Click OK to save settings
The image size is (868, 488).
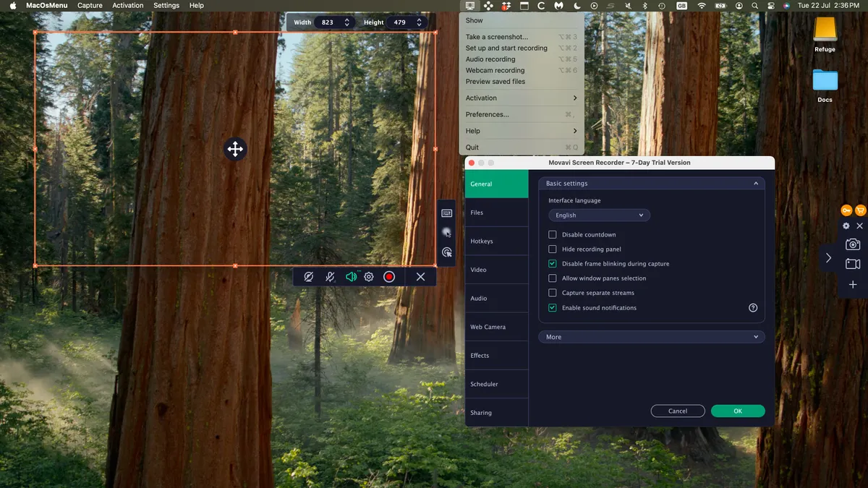click(x=738, y=411)
